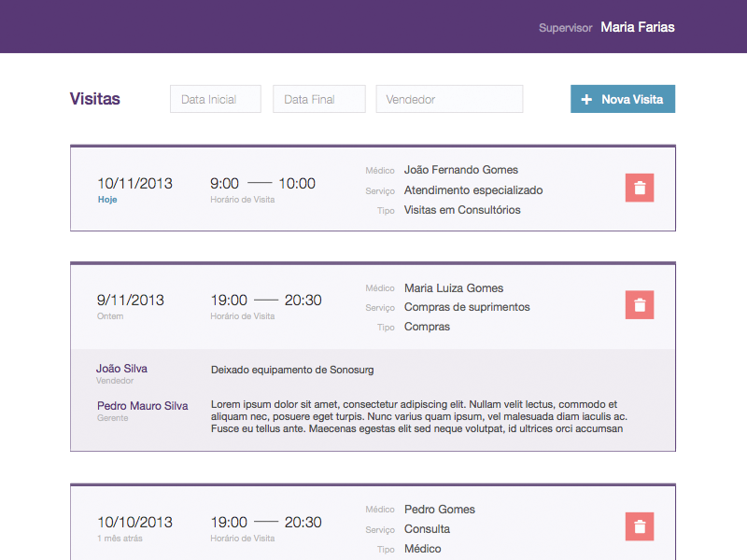Click the Data Inicial field
747x560 pixels.
click(215, 98)
